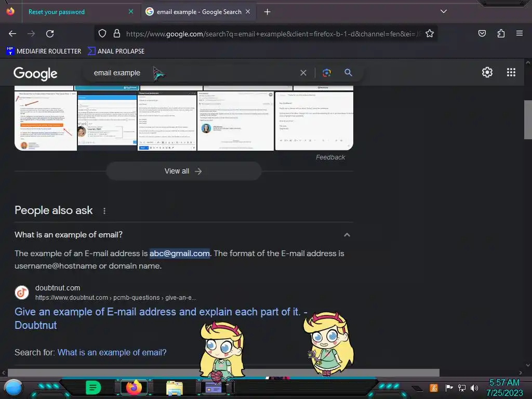Open network status tray icon
This screenshot has height=399, width=532.
[461, 388]
